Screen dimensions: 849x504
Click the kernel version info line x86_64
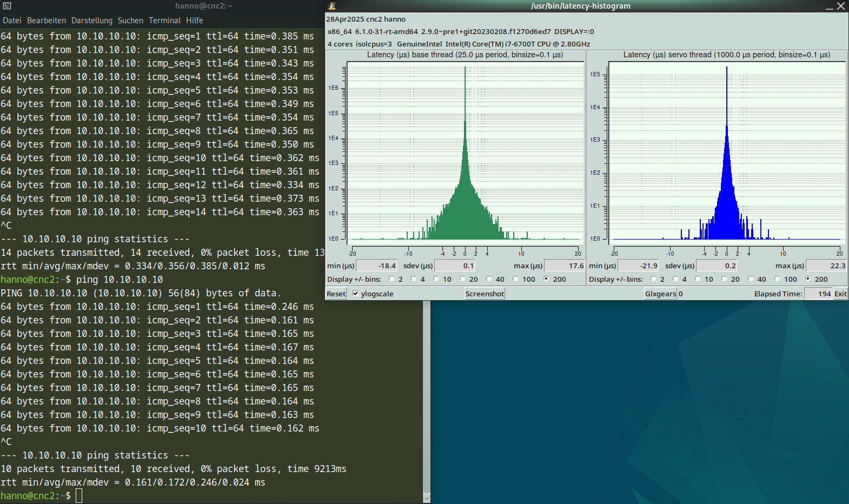[x=461, y=32]
